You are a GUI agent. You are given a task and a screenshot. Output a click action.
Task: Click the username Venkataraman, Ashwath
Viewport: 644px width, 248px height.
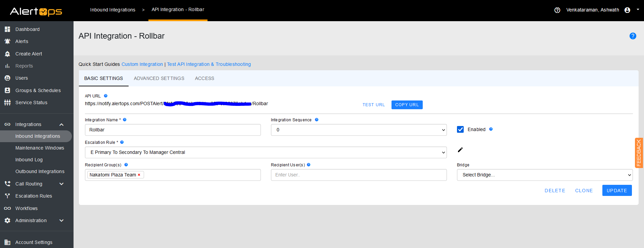(x=593, y=10)
